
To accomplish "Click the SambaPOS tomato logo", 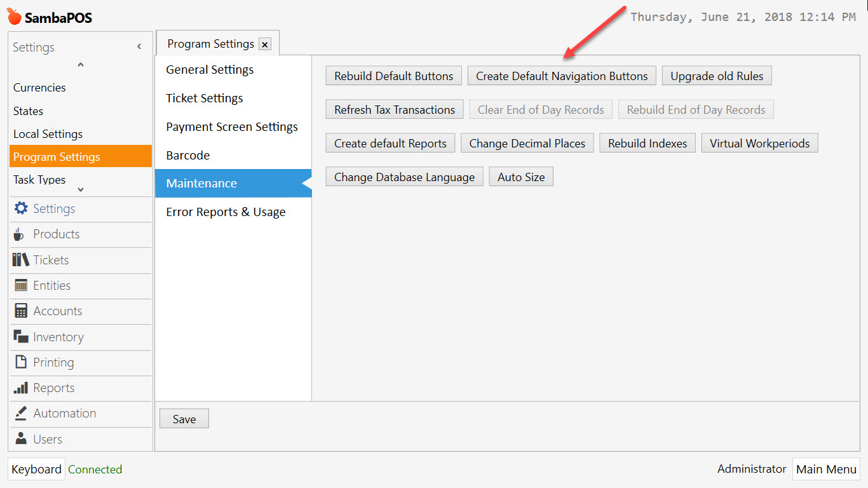I will [x=13, y=16].
